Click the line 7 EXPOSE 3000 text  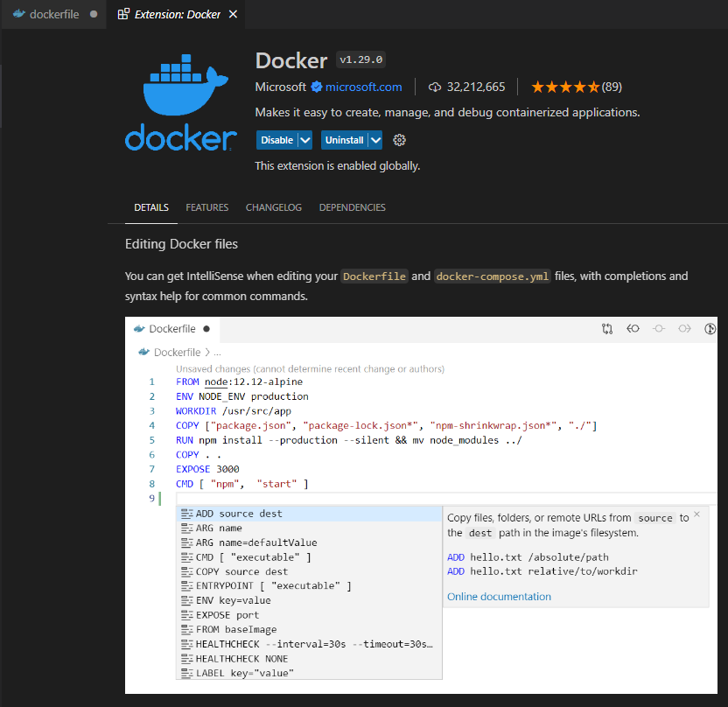[207, 469]
